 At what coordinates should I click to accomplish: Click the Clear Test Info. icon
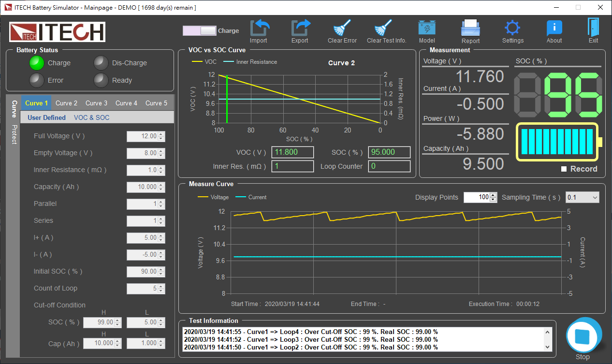coord(386,28)
